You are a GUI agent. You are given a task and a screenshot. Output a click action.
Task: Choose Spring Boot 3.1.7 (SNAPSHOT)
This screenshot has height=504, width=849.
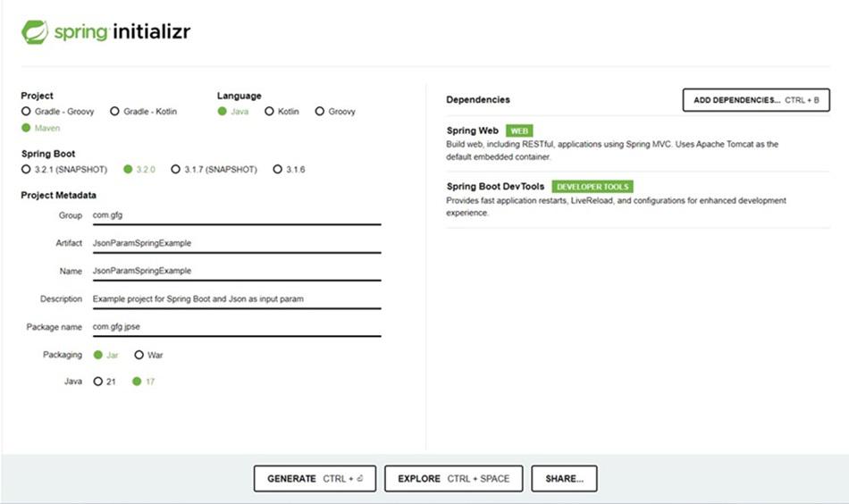point(176,169)
